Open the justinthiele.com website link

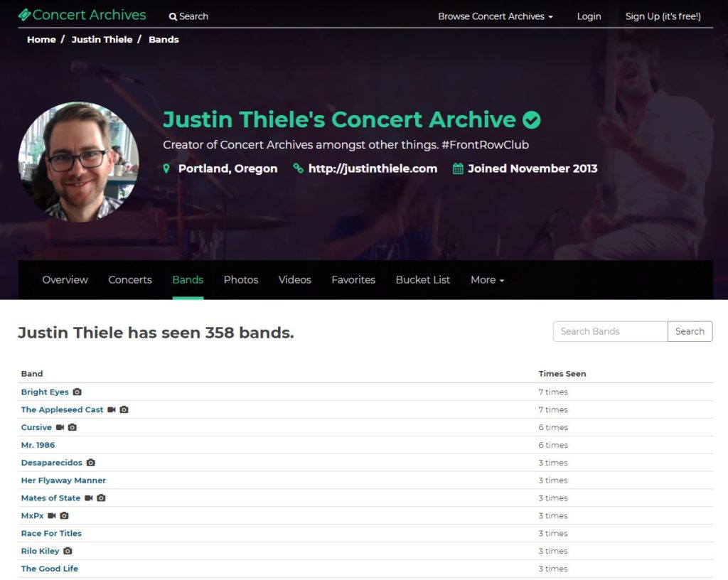(x=373, y=168)
